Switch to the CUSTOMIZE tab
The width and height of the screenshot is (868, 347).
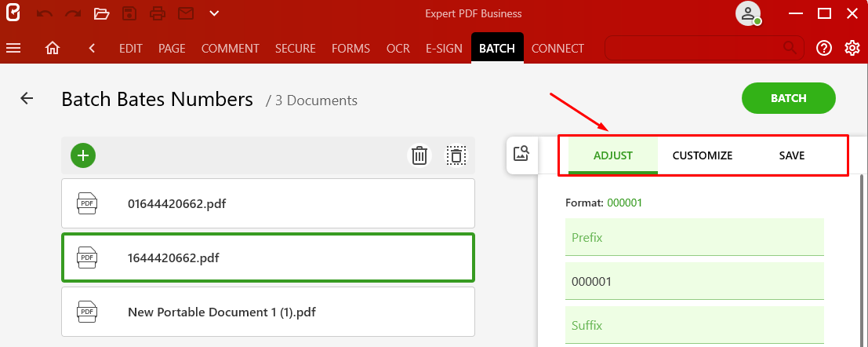pos(703,155)
